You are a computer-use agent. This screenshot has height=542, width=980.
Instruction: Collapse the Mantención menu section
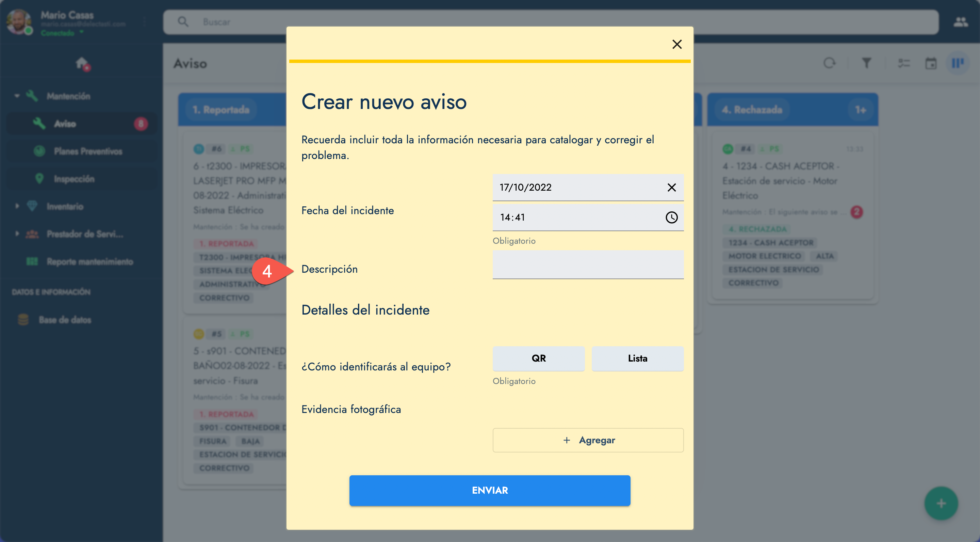tap(17, 96)
